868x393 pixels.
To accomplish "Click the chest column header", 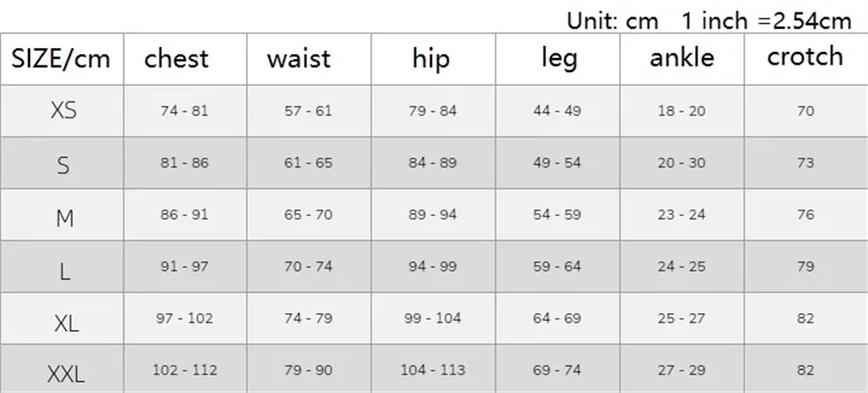I will (176, 59).
